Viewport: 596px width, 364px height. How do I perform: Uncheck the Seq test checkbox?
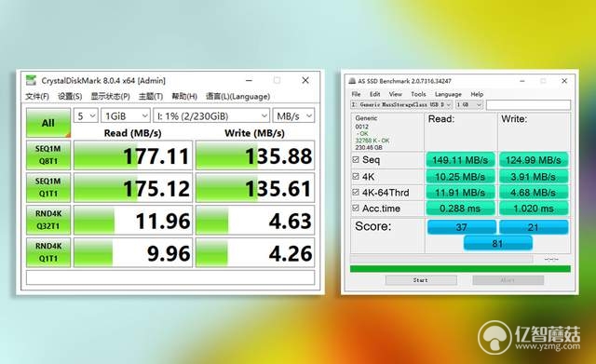356,159
